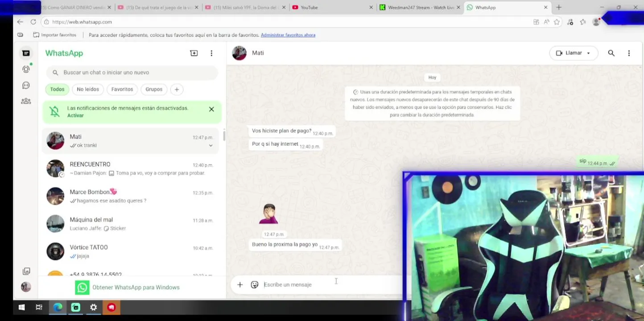Expand the Mati chat row chevron
Viewport: 644px width, 321px height.
point(211,145)
